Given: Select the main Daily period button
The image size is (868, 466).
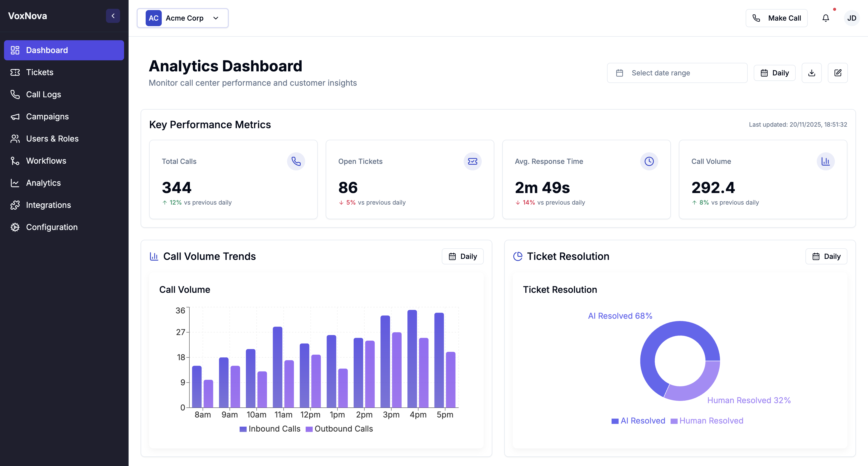Looking at the screenshot, I should [x=774, y=72].
